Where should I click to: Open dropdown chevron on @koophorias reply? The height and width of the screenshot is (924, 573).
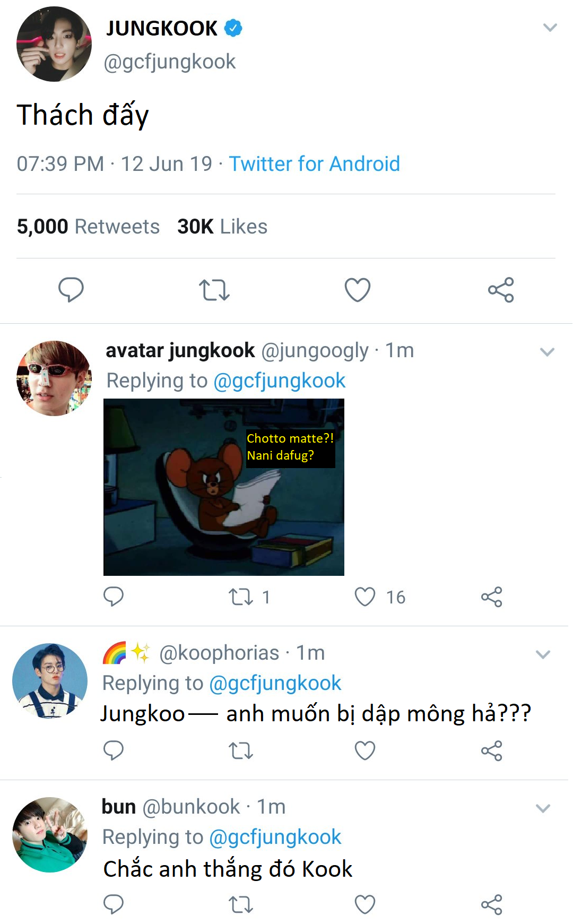(543, 654)
